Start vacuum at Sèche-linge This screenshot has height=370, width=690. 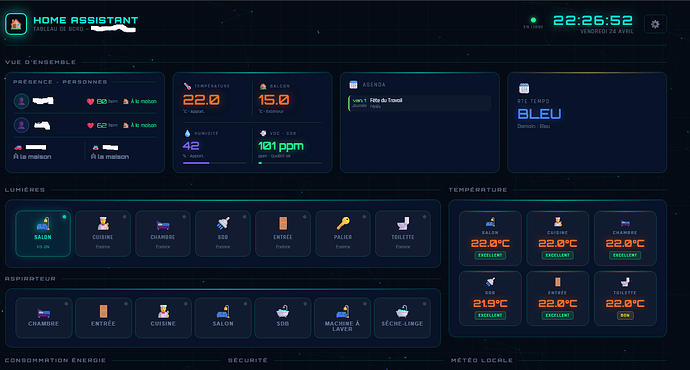pos(402,318)
